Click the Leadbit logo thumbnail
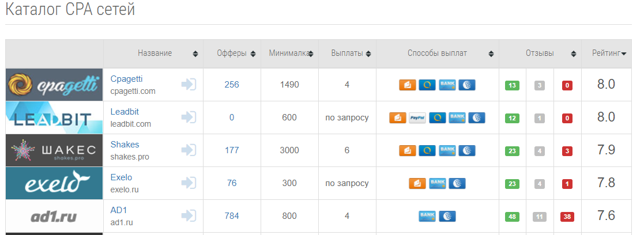Viewport: 644px width, 235px height. click(x=54, y=117)
